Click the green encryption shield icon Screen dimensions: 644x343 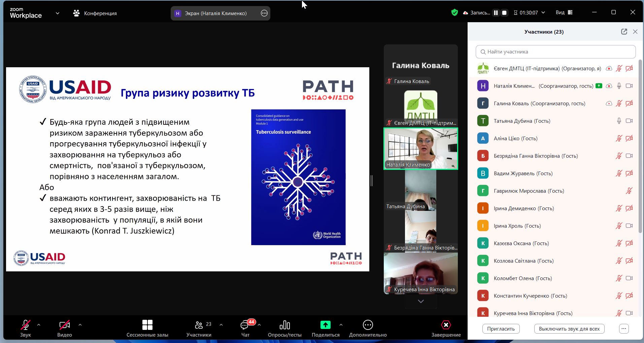coord(454,13)
